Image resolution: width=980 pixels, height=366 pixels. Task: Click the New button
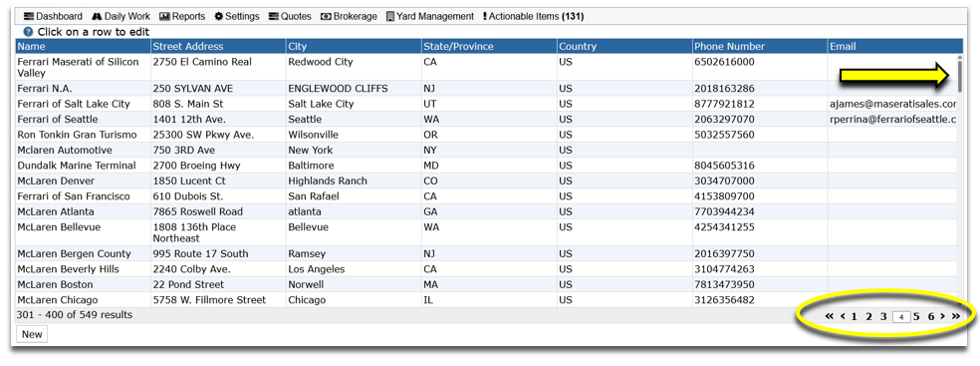[32, 334]
